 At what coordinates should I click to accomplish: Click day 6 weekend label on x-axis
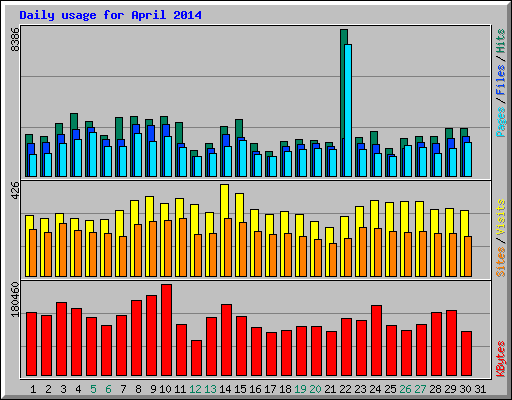108,389
